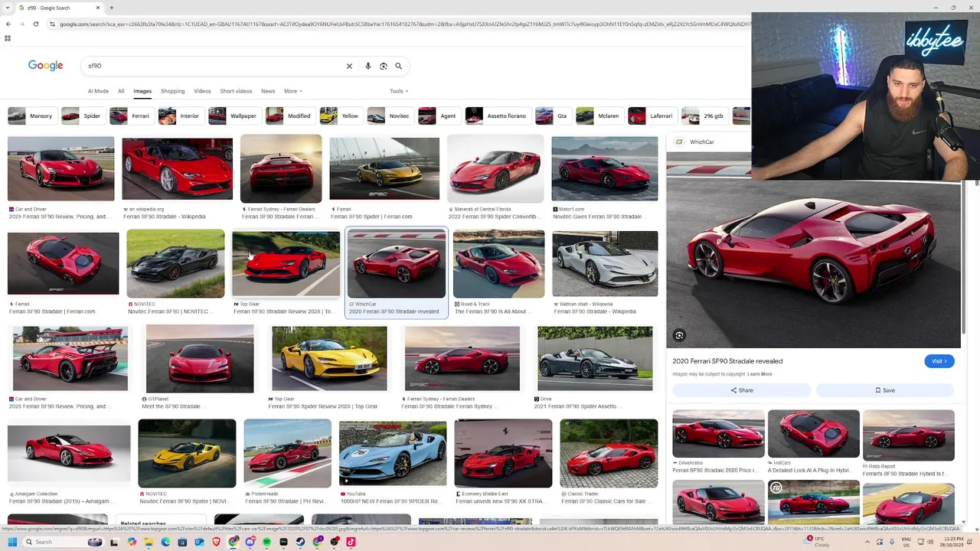
Task: Close the sf90 Google Search tab
Action: [x=98, y=8]
